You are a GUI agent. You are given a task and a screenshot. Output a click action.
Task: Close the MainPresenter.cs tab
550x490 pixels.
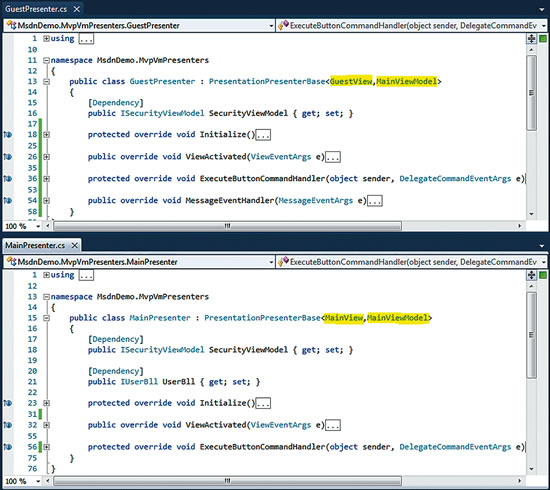point(75,246)
